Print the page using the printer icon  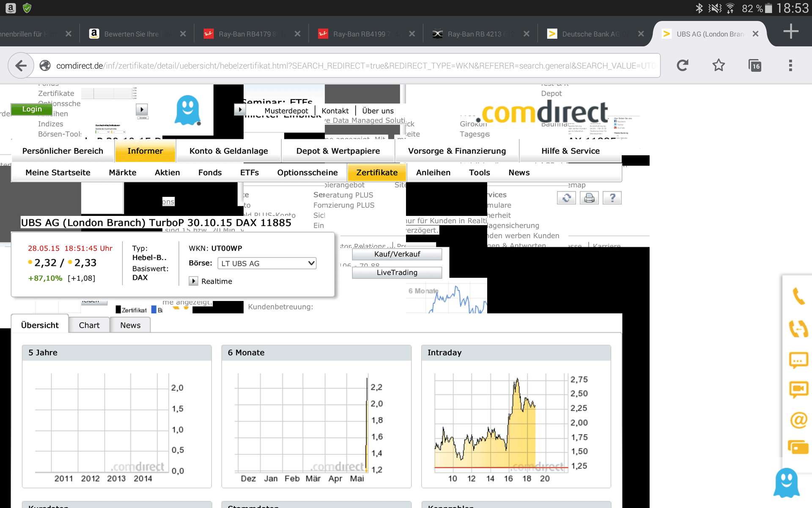589,198
